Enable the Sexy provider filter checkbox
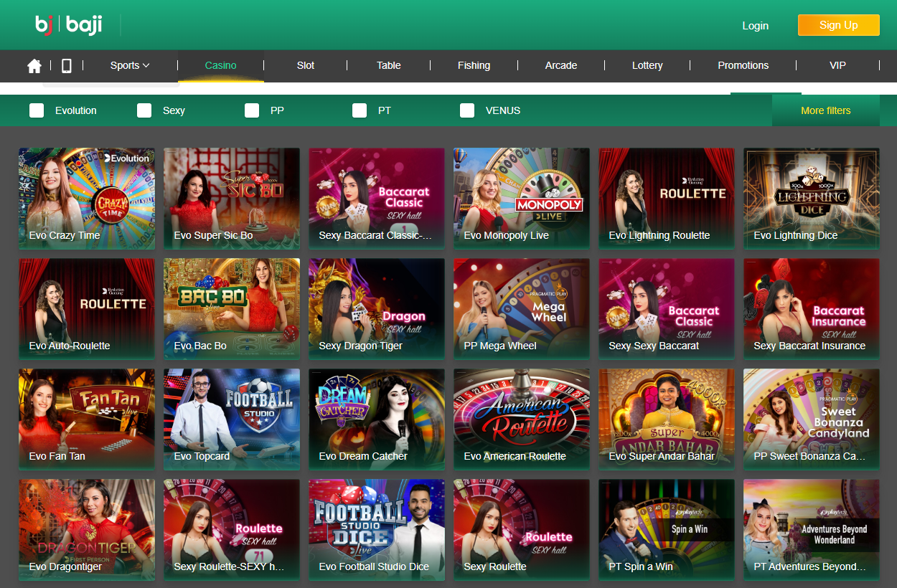Screen dimensions: 897x588 click(144, 110)
